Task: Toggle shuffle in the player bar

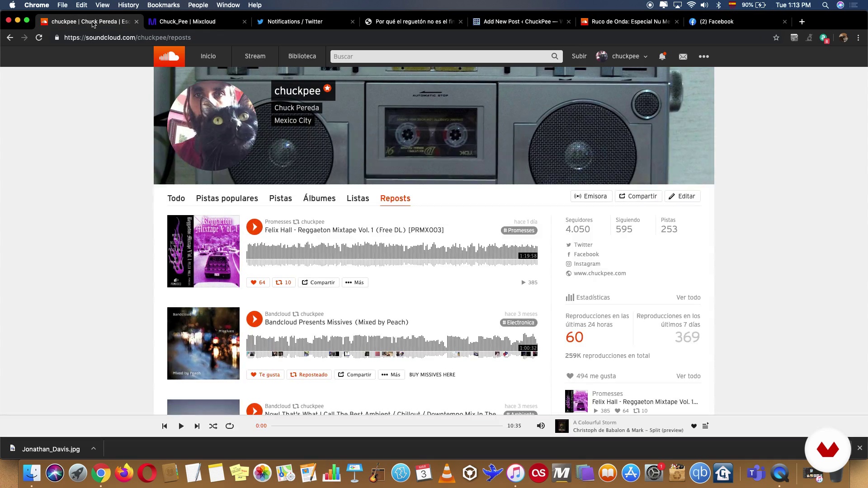Action: click(213, 426)
